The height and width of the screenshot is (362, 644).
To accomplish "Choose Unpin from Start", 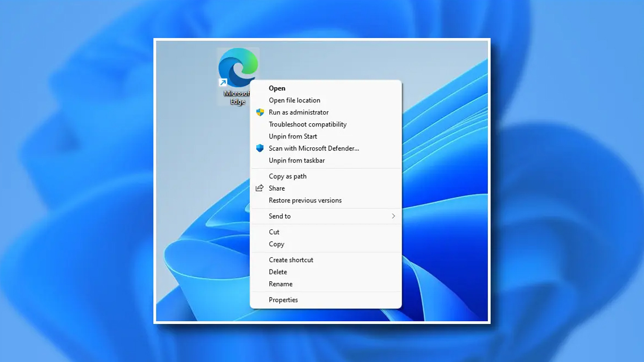I will [326, 136].
